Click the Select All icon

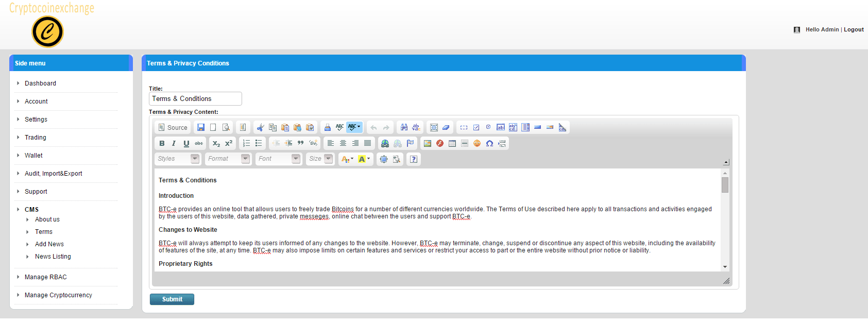coord(434,127)
